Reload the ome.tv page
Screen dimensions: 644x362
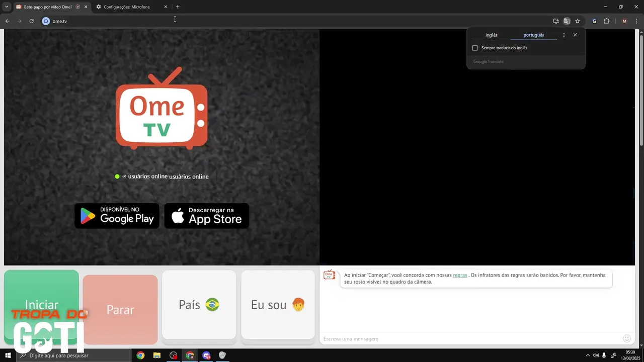[x=31, y=21]
